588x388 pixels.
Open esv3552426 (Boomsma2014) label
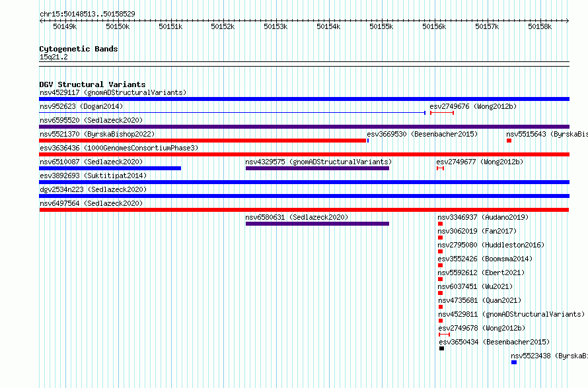(x=485, y=259)
